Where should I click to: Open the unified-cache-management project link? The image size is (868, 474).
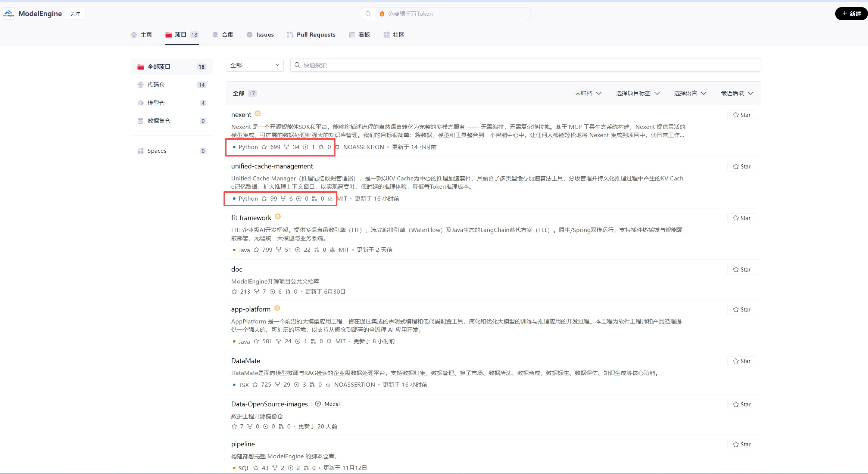(272, 166)
